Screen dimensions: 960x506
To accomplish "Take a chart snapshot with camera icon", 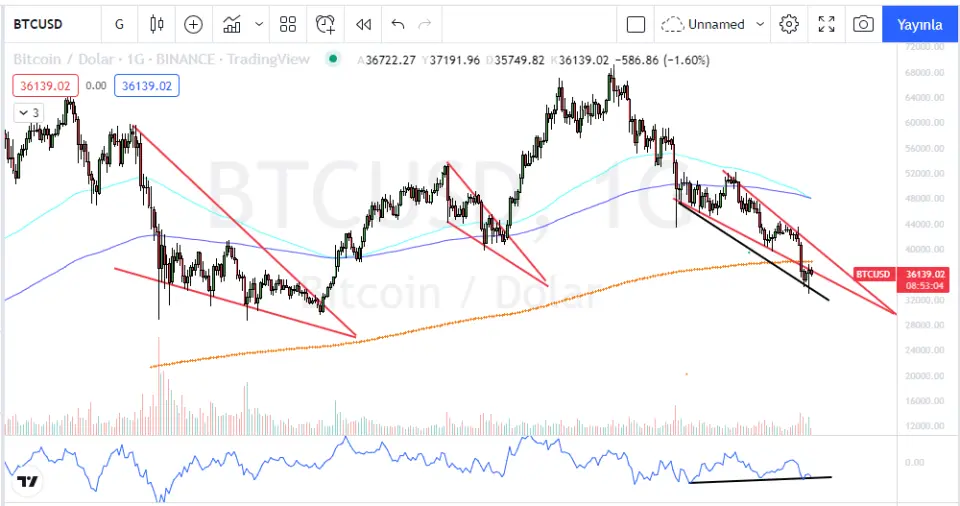I will pyautogui.click(x=863, y=24).
